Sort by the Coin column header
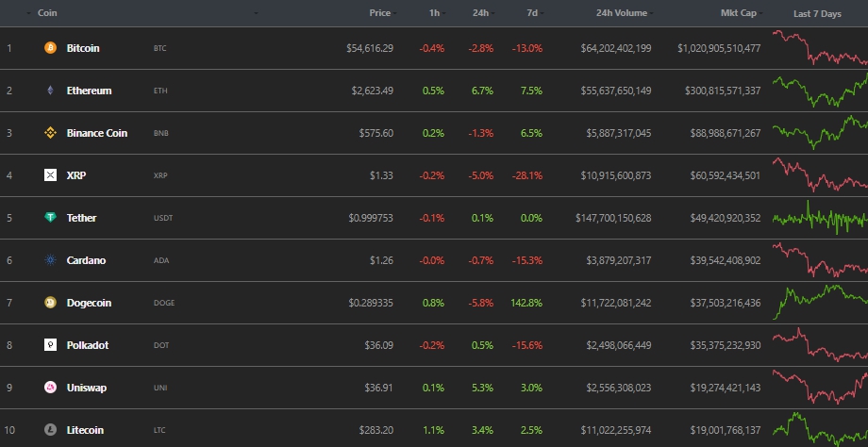Image resolution: width=868 pixels, height=447 pixels. (47, 13)
